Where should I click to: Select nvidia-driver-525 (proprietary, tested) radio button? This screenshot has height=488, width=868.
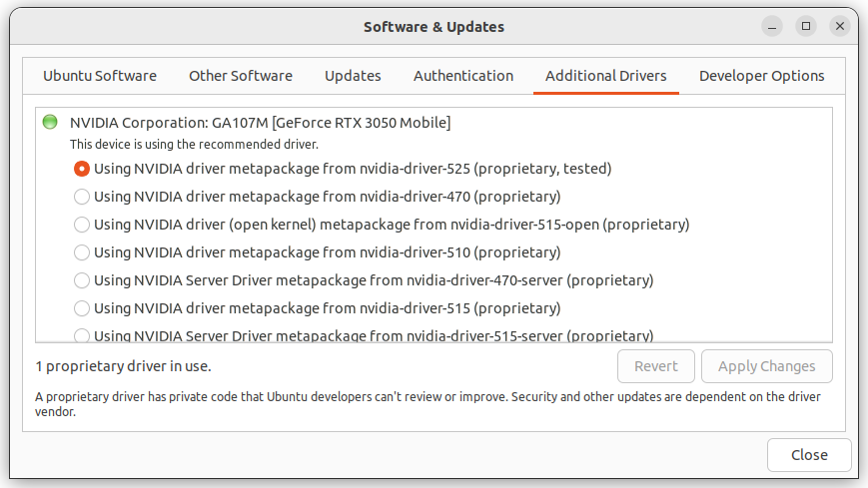point(82,169)
